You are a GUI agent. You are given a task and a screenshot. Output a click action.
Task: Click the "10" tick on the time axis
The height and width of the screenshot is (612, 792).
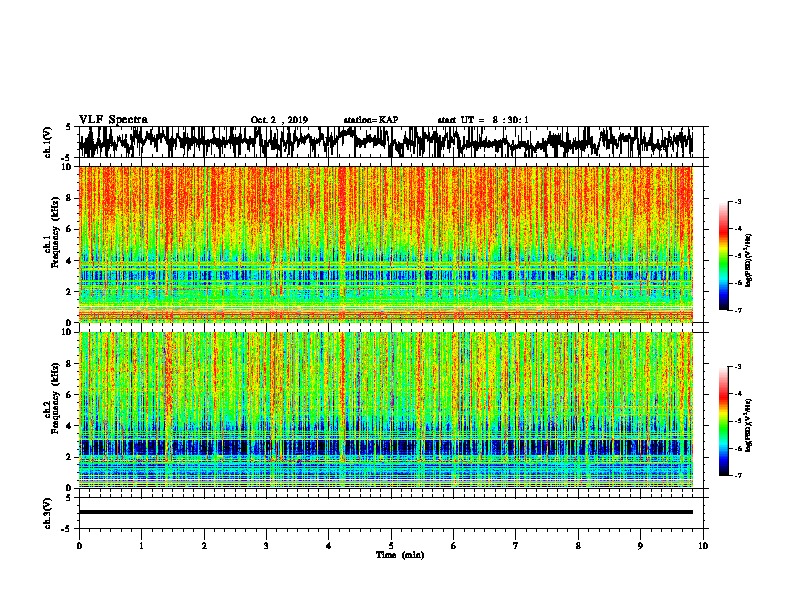tap(703, 545)
